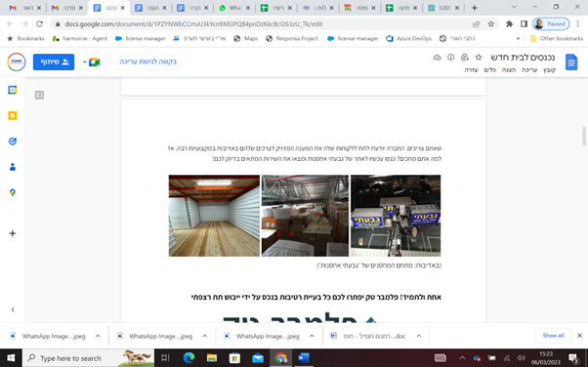The height and width of the screenshot is (367, 588).
Task: Click Show all downloads
Action: tap(553, 336)
